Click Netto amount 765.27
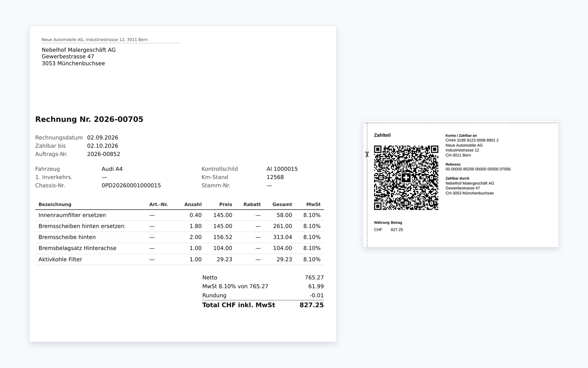This screenshot has height=368, width=588. pyautogui.click(x=314, y=278)
